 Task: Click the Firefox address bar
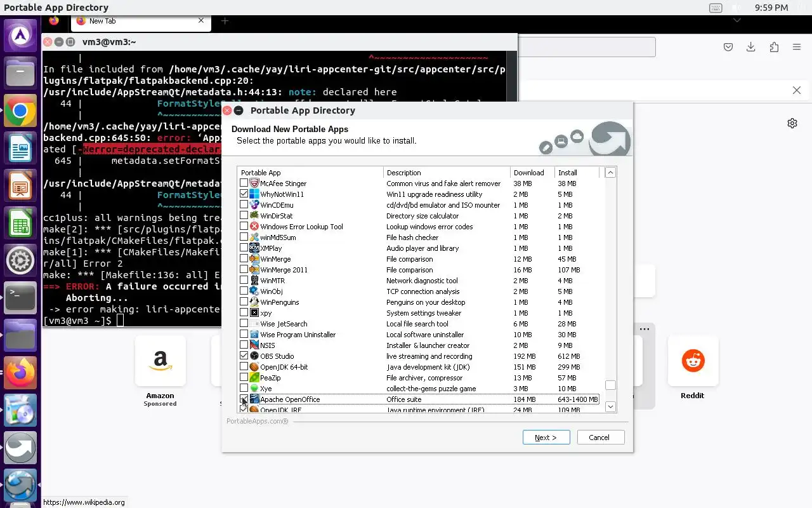click(x=586, y=47)
